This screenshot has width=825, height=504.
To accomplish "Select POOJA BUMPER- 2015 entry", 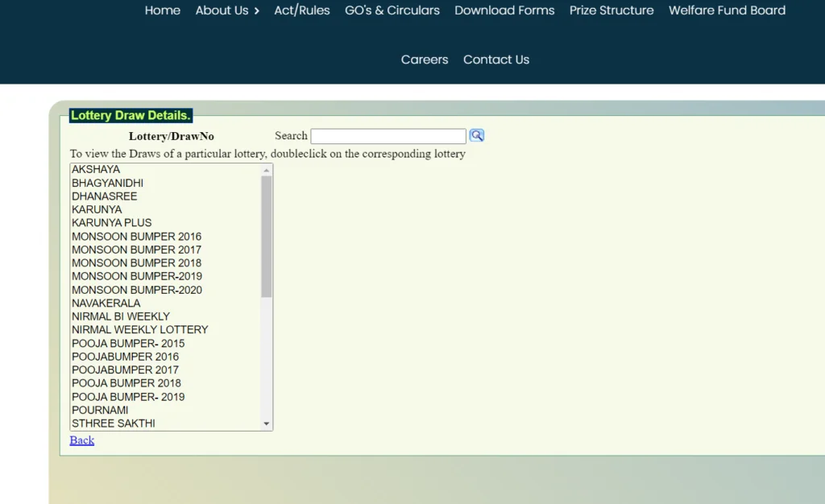I will click(x=165, y=343).
